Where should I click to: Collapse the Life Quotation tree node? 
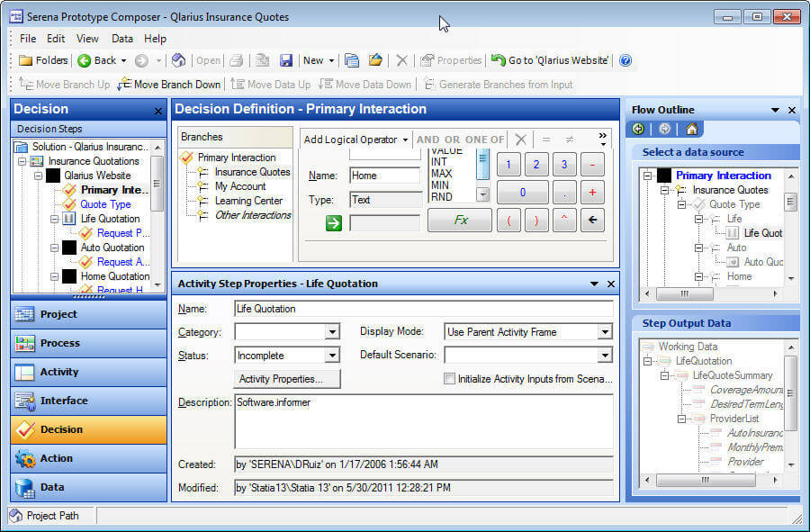(x=54, y=219)
